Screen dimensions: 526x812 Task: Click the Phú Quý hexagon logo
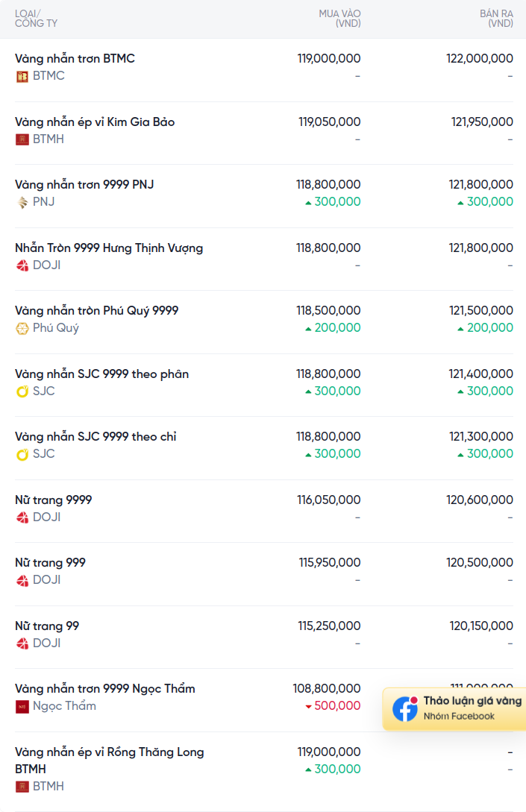(22, 328)
